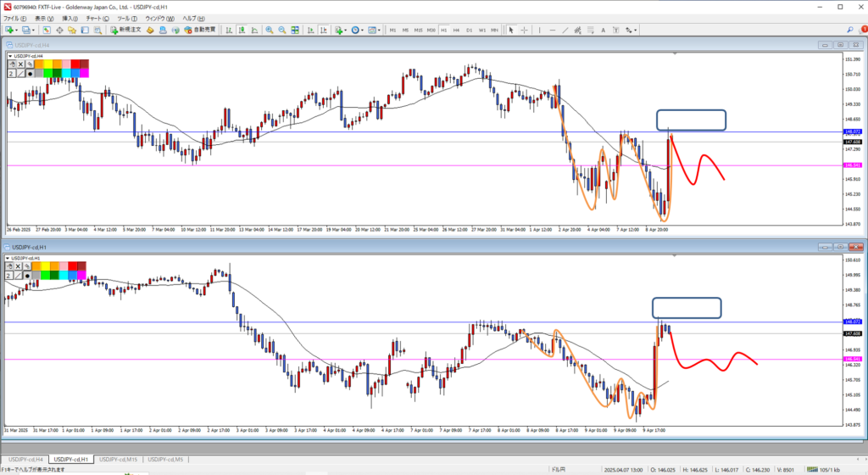Select the M15 timeframe button
This screenshot has height=475, width=868.
tap(418, 30)
